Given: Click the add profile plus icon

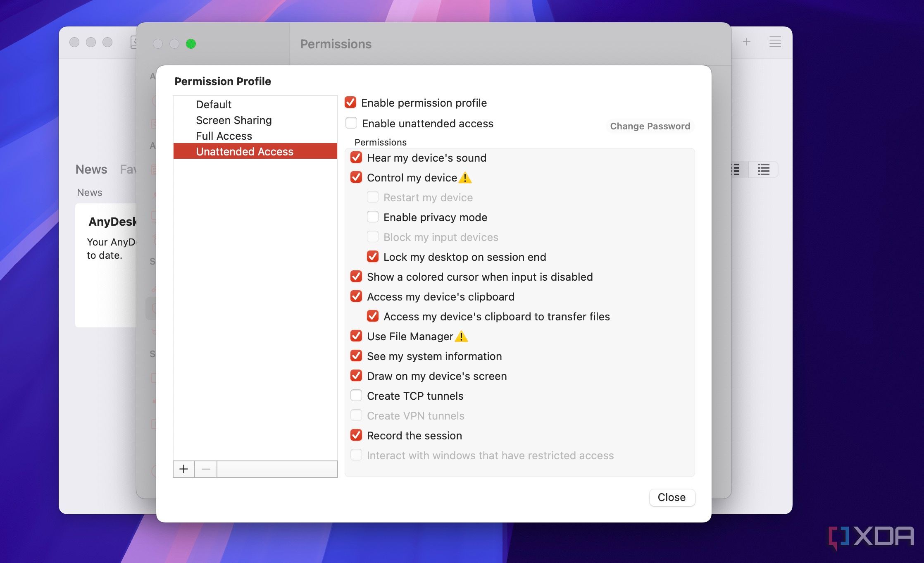Looking at the screenshot, I should coord(183,469).
